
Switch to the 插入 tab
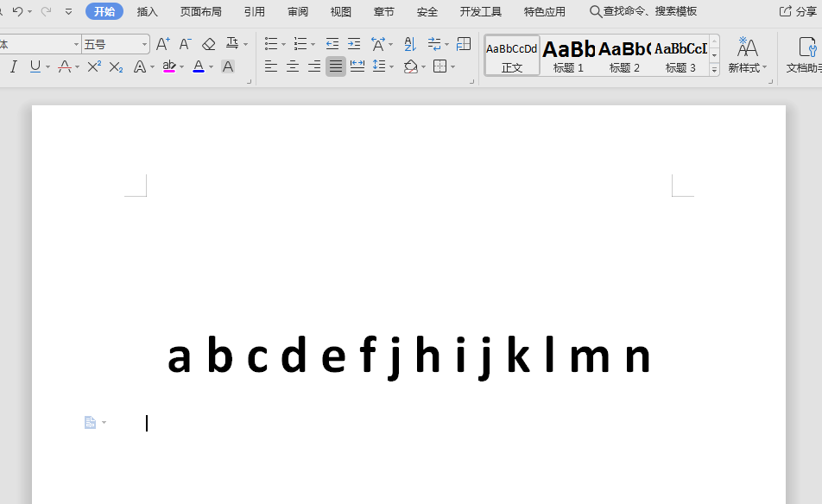(148, 11)
